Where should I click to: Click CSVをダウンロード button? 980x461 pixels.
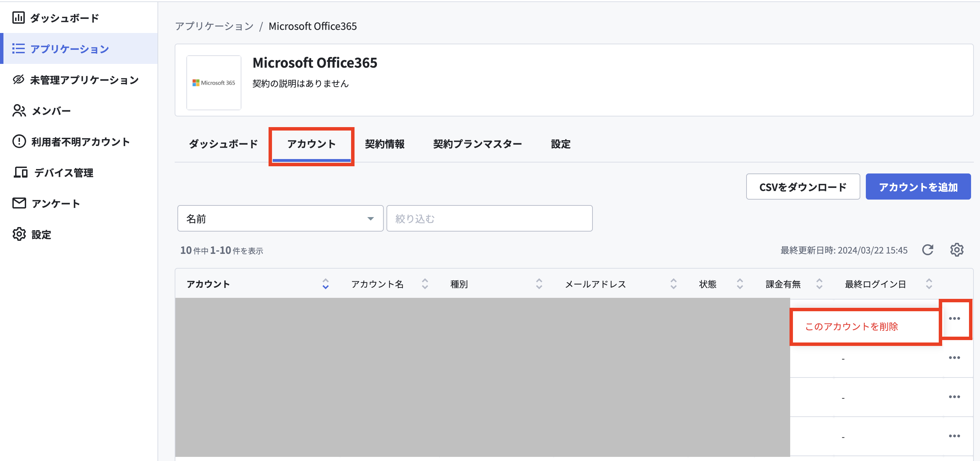click(x=803, y=187)
